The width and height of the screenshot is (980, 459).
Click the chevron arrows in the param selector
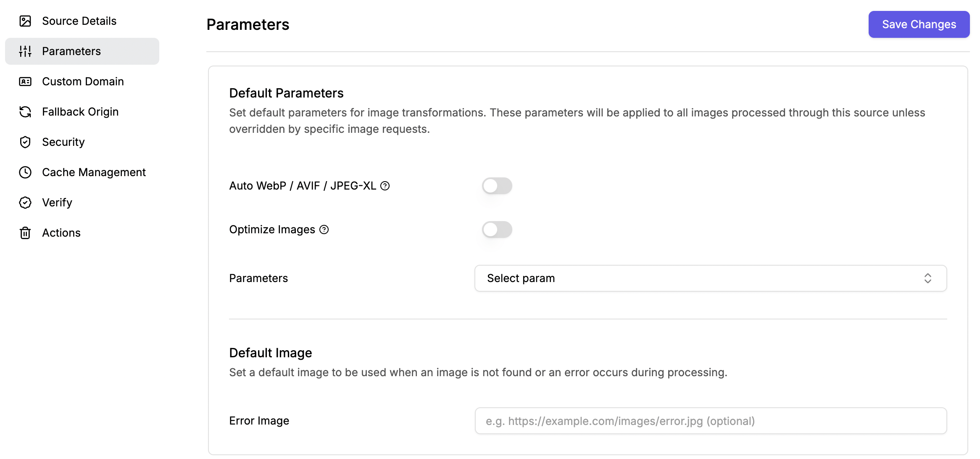pyautogui.click(x=928, y=278)
